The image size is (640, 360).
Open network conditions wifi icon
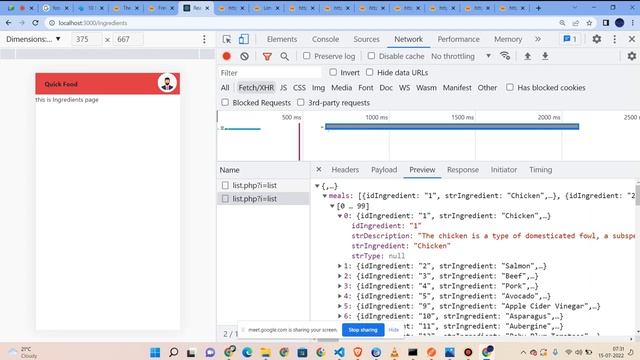[505, 56]
